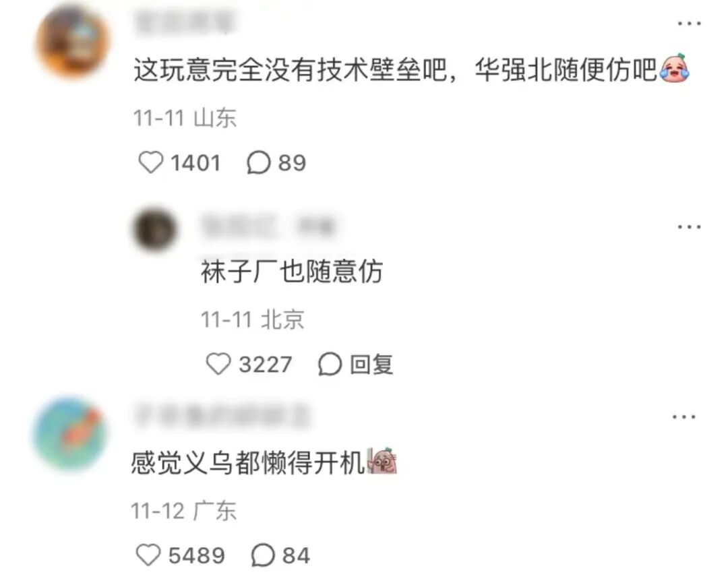Image resolution: width=728 pixels, height=587 pixels.
Task: Select comment text 感觉义乌都懒得开机
Action: coord(248,462)
